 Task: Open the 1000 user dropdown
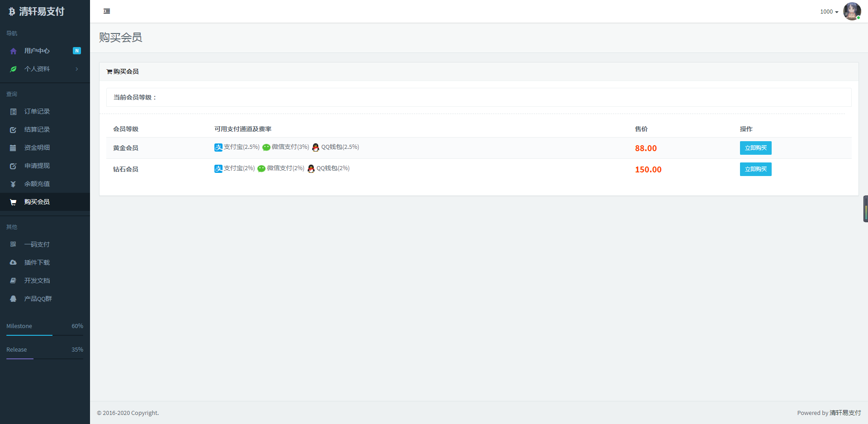(x=829, y=12)
